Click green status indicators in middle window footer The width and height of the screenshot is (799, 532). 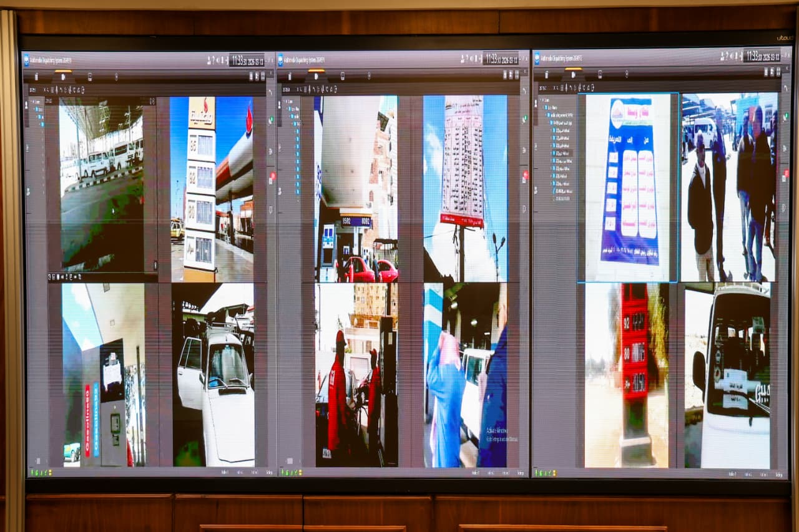(289, 472)
